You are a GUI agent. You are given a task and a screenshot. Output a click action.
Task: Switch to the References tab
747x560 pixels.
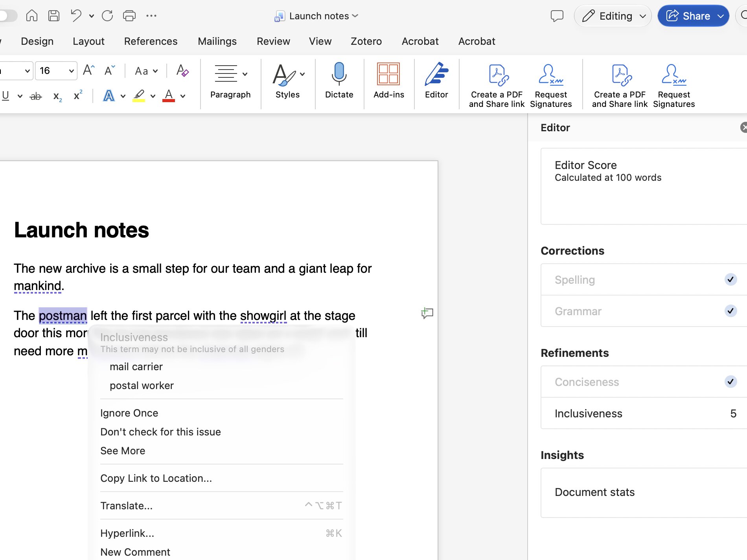pos(151,41)
